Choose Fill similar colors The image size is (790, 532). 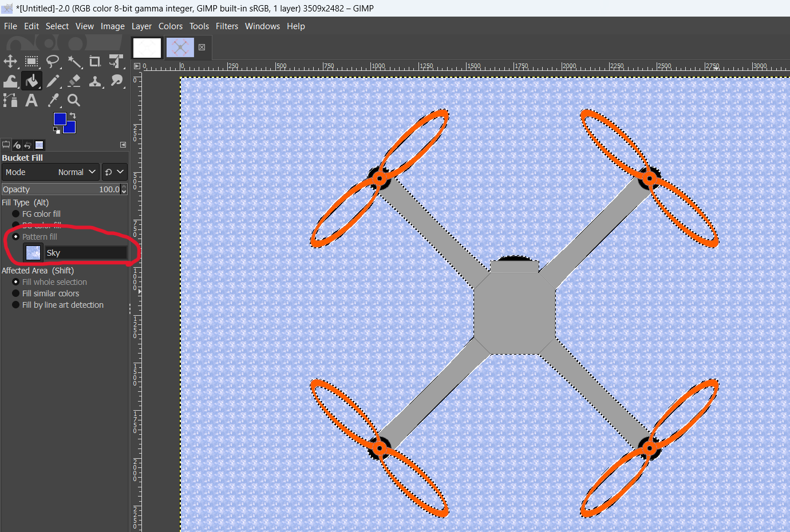click(x=45, y=293)
